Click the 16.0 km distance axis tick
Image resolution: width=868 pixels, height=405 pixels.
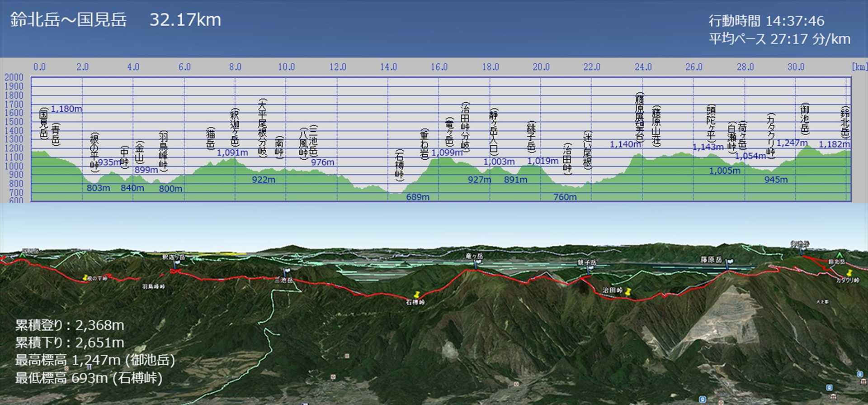(439, 67)
